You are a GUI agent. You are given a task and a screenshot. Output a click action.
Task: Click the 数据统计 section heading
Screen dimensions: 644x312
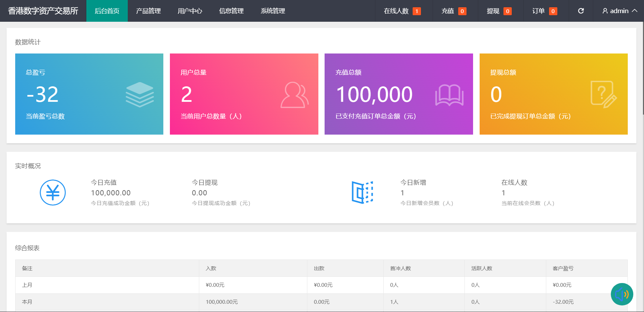[x=28, y=42]
